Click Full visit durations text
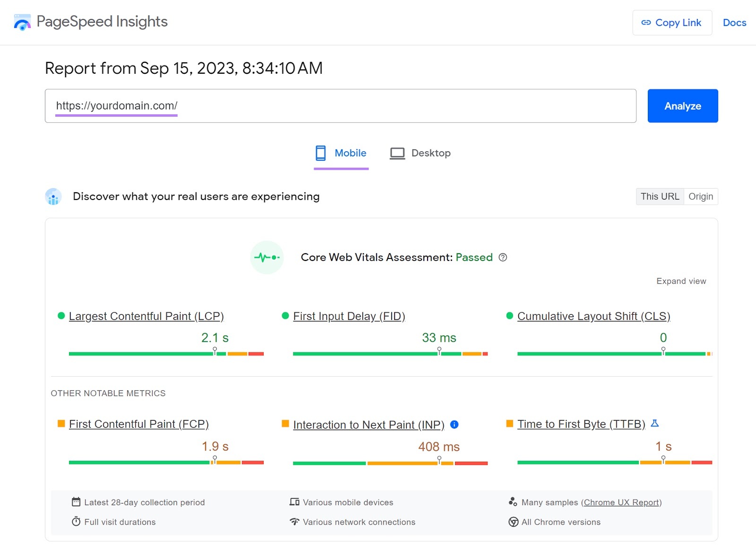This screenshot has width=756, height=551. pyautogui.click(x=120, y=522)
